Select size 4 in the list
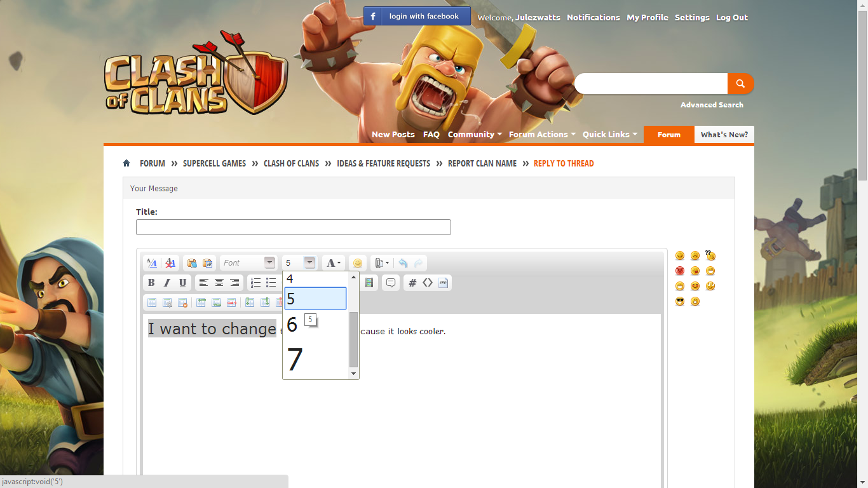 click(x=316, y=278)
